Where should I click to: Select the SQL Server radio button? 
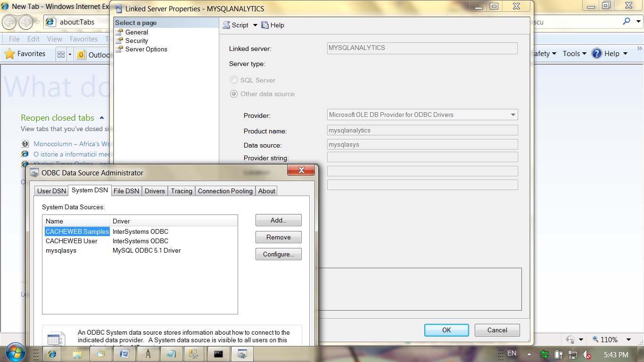234,80
